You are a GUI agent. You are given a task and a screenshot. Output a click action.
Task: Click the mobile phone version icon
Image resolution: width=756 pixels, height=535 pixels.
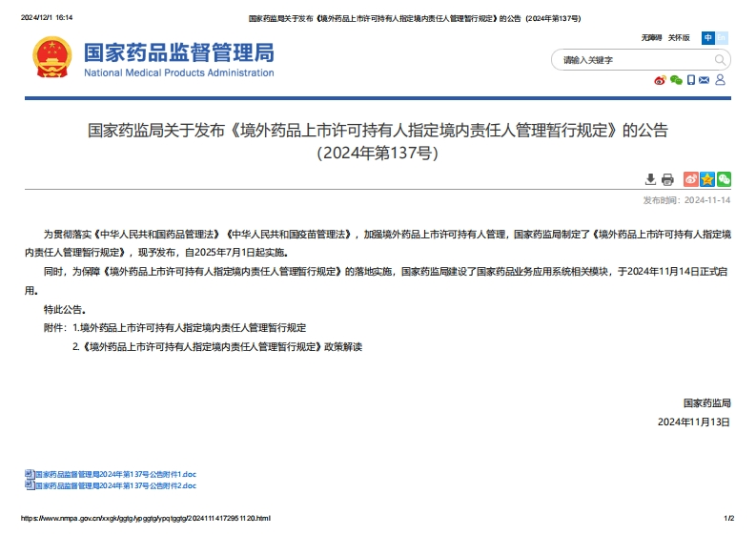tap(690, 80)
